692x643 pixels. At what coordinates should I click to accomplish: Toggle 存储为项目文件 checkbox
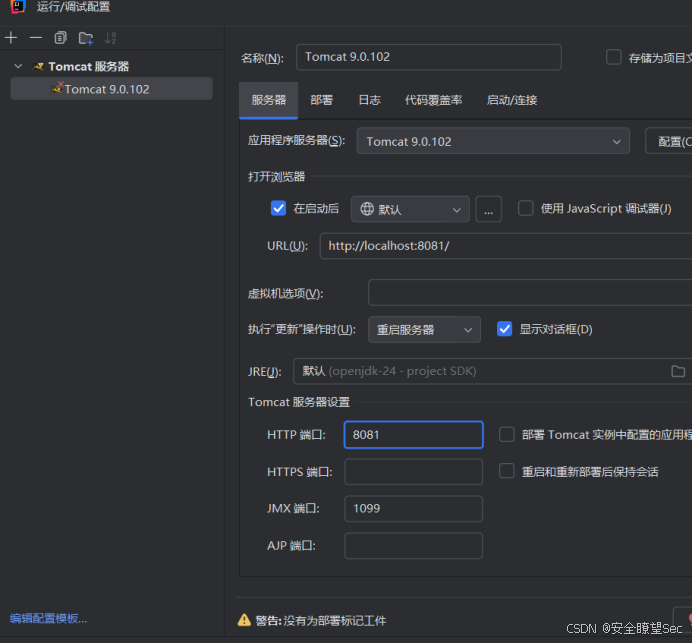(x=613, y=57)
